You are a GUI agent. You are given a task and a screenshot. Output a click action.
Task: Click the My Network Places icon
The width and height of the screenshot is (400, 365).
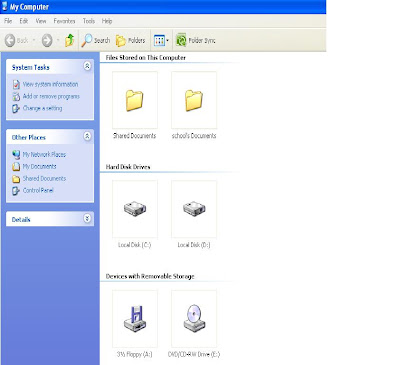click(x=16, y=154)
